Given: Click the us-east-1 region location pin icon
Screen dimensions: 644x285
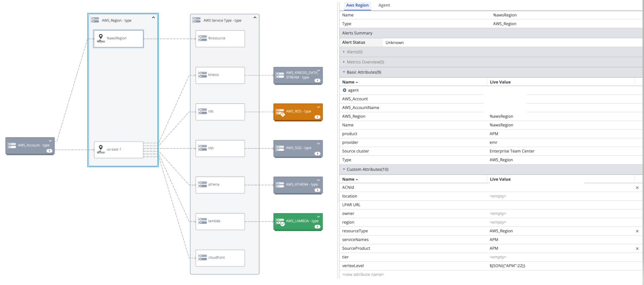Looking at the screenshot, I should pos(101,148).
